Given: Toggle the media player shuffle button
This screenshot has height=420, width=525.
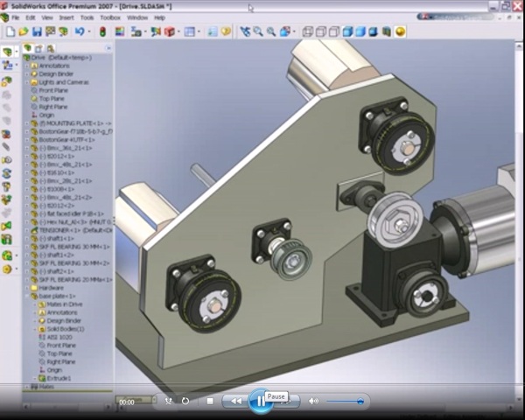Looking at the screenshot, I should click(x=169, y=401).
